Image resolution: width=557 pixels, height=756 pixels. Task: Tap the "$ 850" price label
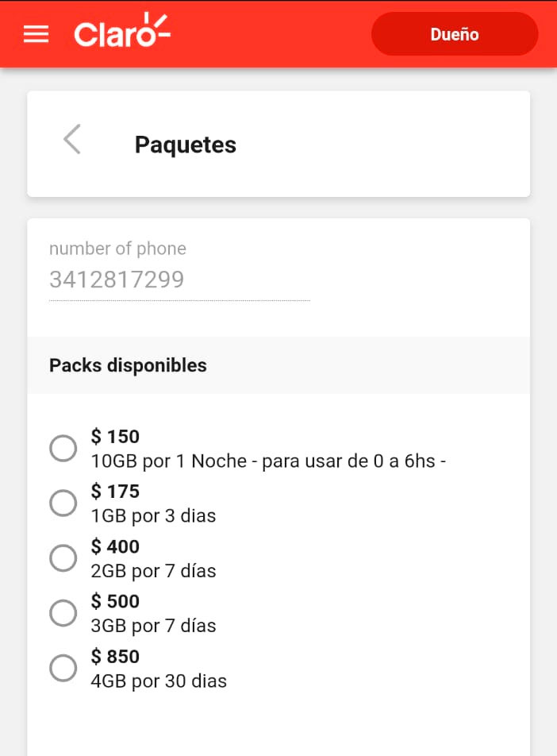(115, 657)
